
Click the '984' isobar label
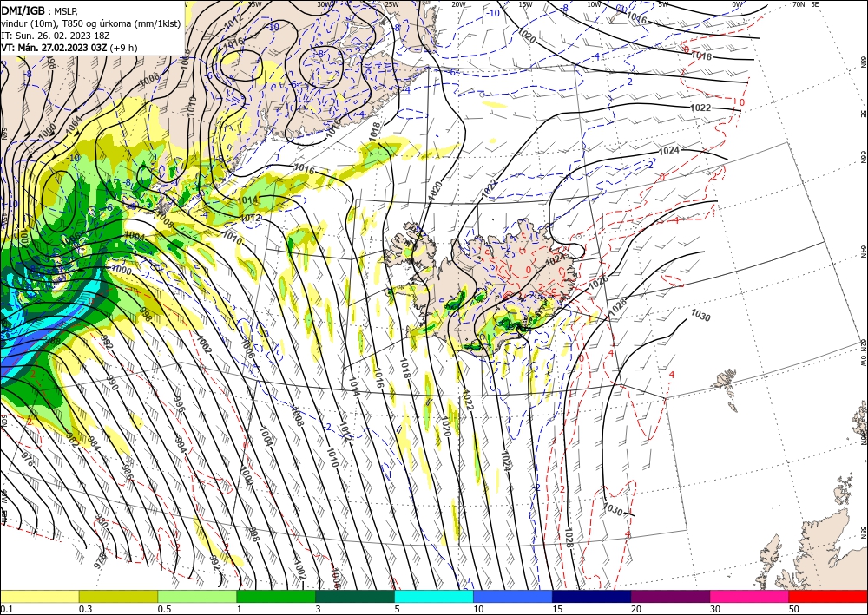pos(93,443)
